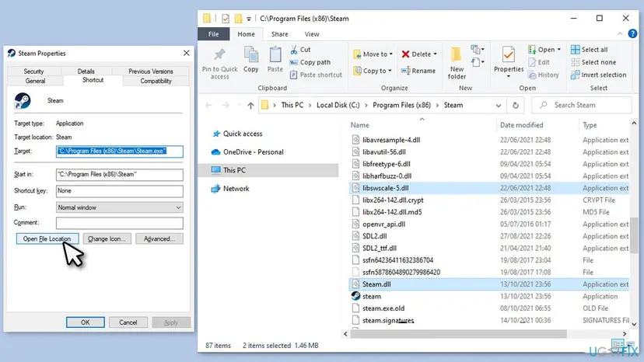
Task: Switch to the View ribbon tab
Action: pyautogui.click(x=312, y=34)
